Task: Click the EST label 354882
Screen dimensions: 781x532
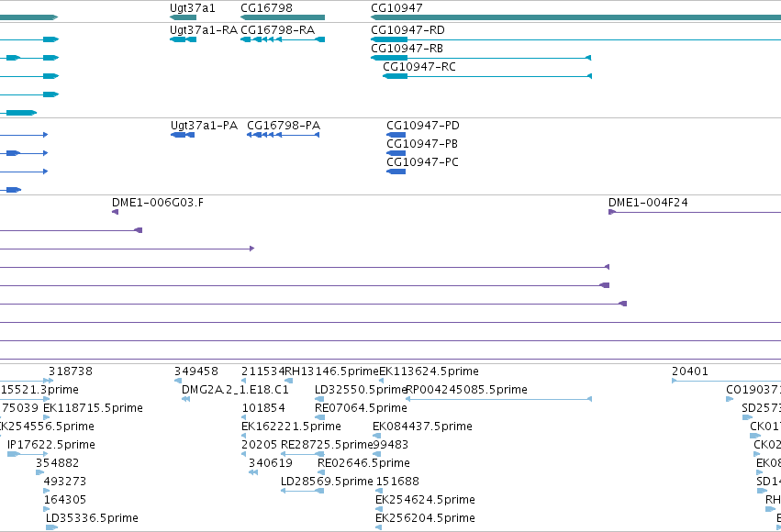Action: point(57,463)
